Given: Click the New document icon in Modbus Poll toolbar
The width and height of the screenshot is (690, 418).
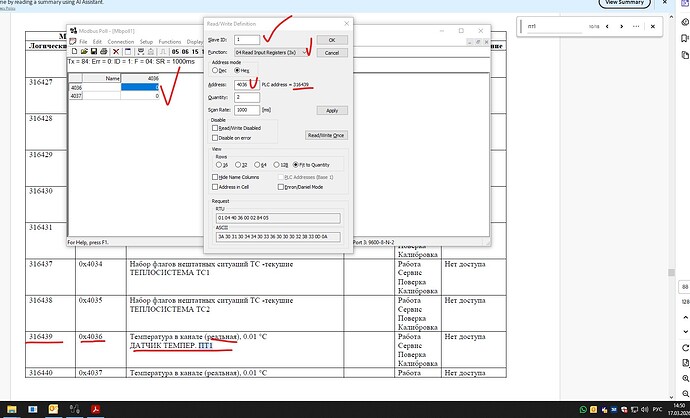Looking at the screenshot, I should (74, 51).
